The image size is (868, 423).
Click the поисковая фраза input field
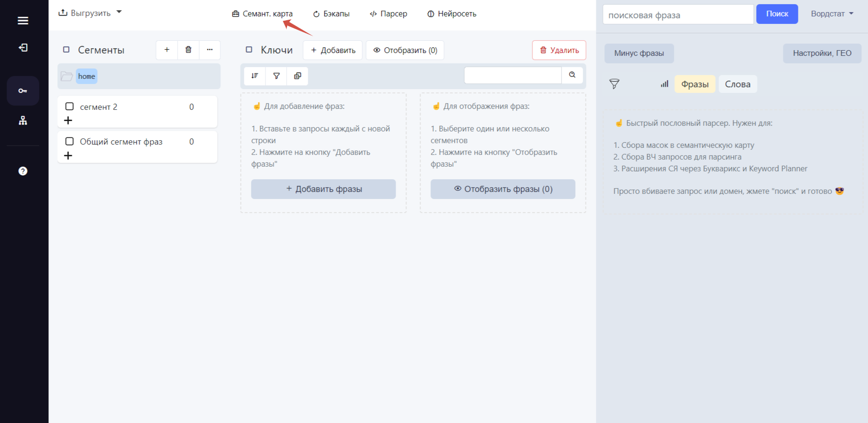click(678, 15)
